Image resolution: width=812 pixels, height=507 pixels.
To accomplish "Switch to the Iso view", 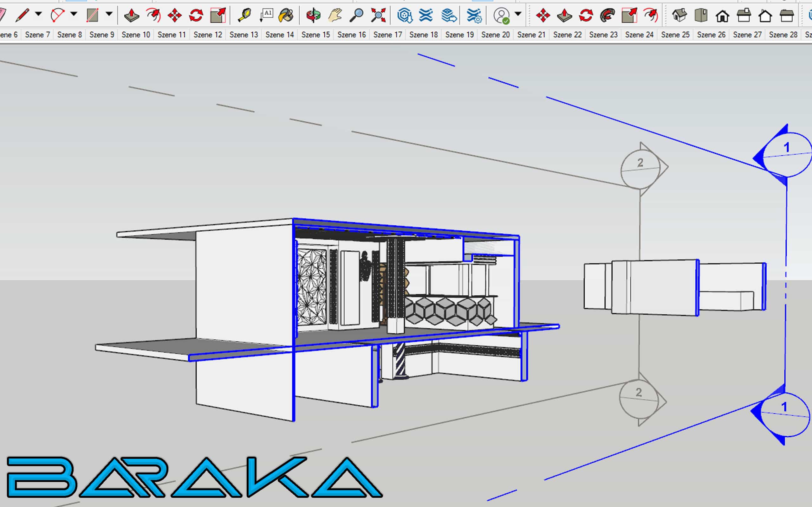I will point(679,15).
